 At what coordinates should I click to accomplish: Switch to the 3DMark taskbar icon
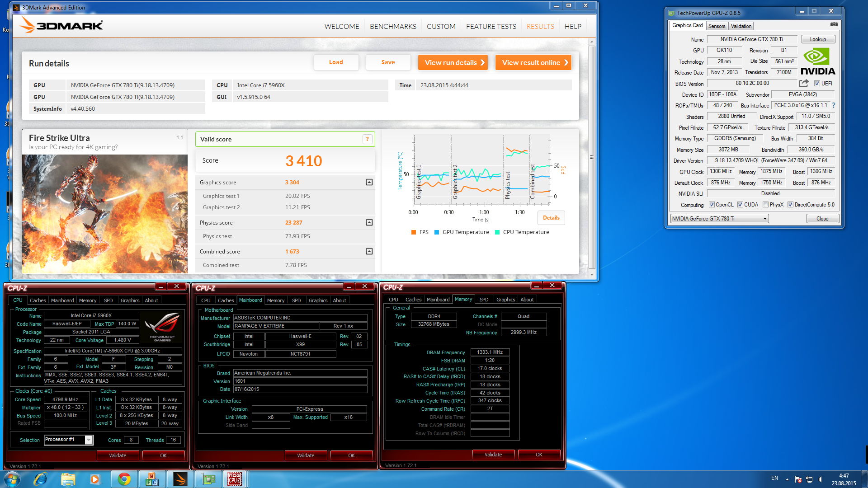(x=180, y=479)
